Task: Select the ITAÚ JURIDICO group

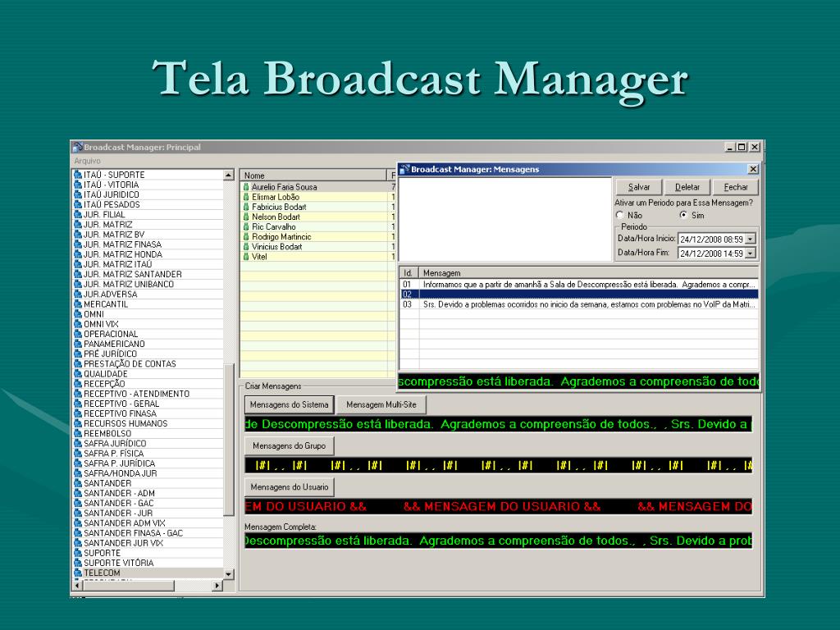Action: 112,194
